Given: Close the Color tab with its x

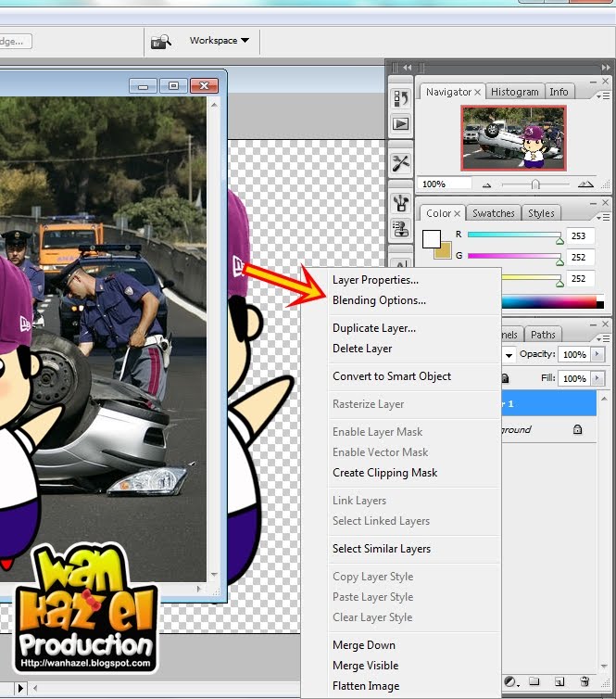Looking at the screenshot, I should point(457,213).
